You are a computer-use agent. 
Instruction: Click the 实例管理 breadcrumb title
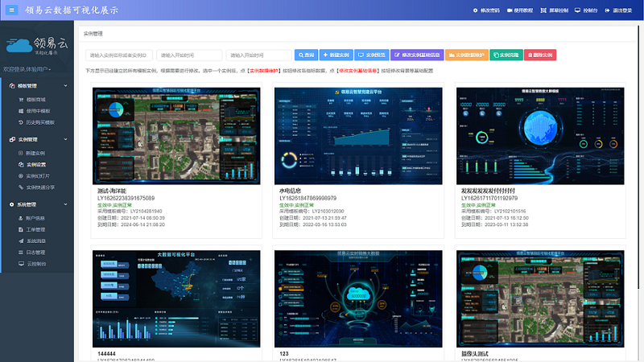[x=93, y=34]
